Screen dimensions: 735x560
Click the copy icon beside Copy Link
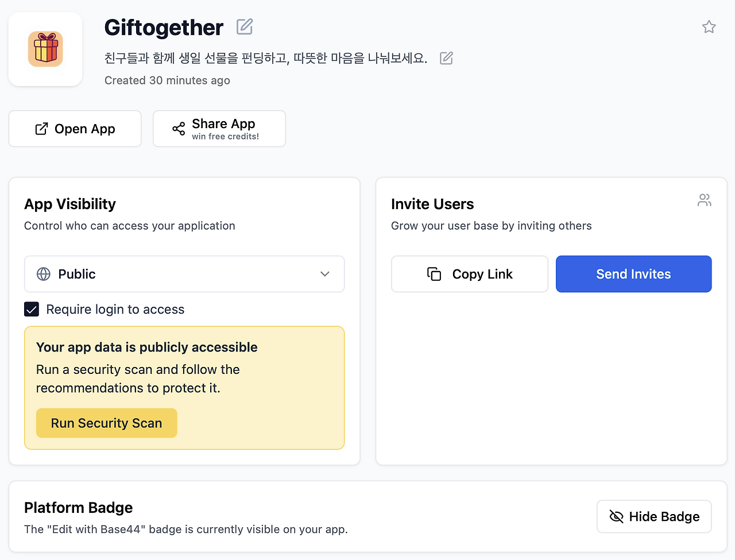tap(434, 274)
